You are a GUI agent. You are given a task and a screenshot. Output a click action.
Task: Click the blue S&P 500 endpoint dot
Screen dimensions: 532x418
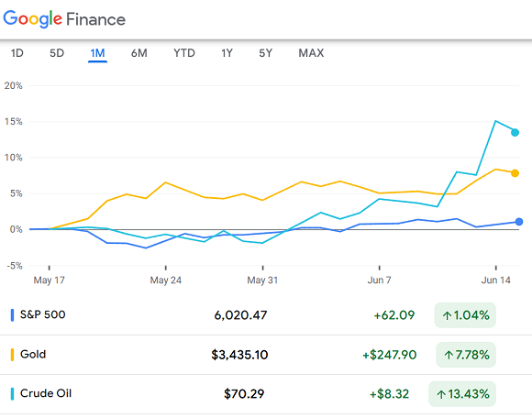pos(519,222)
